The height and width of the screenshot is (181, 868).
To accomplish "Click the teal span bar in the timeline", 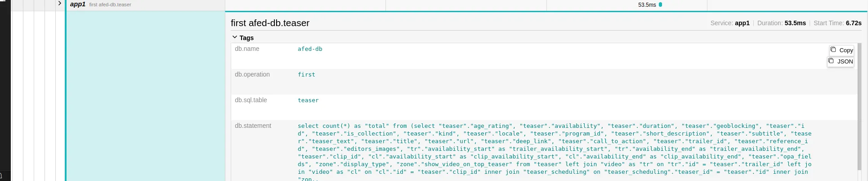I will coord(660,5).
